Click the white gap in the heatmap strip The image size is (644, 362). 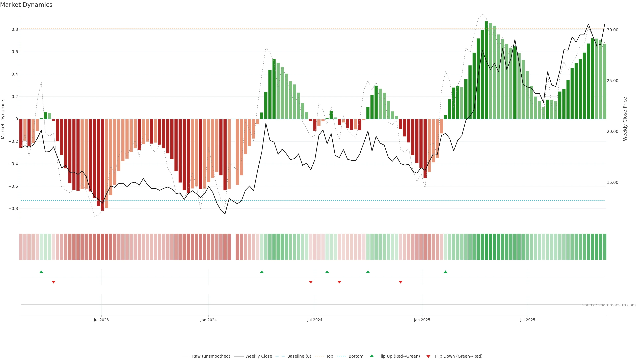pos(233,247)
